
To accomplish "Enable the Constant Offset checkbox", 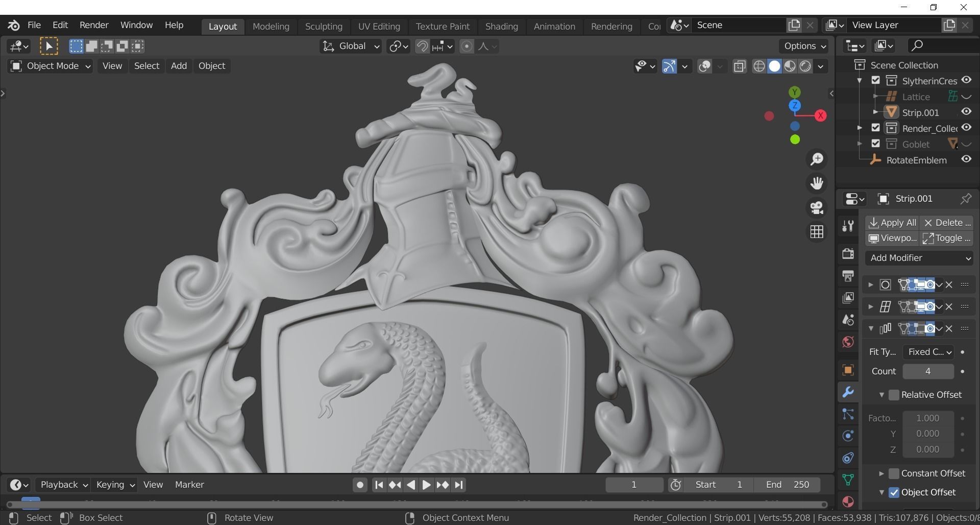I will (893, 473).
